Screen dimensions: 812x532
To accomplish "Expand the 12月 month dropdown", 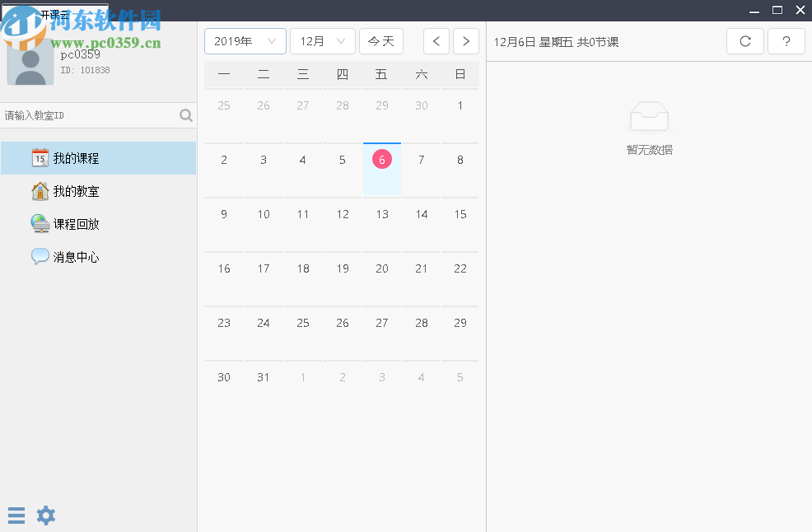I will [x=323, y=41].
